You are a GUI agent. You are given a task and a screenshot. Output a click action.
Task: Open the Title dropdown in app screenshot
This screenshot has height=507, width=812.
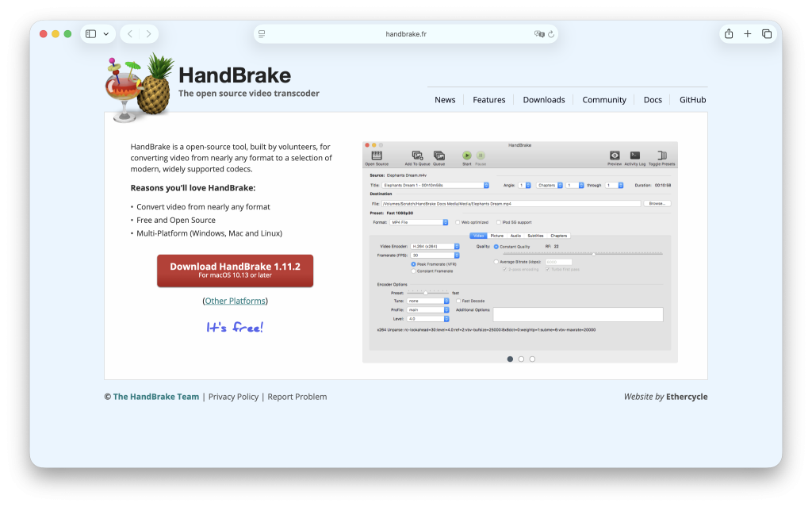pyautogui.click(x=435, y=185)
